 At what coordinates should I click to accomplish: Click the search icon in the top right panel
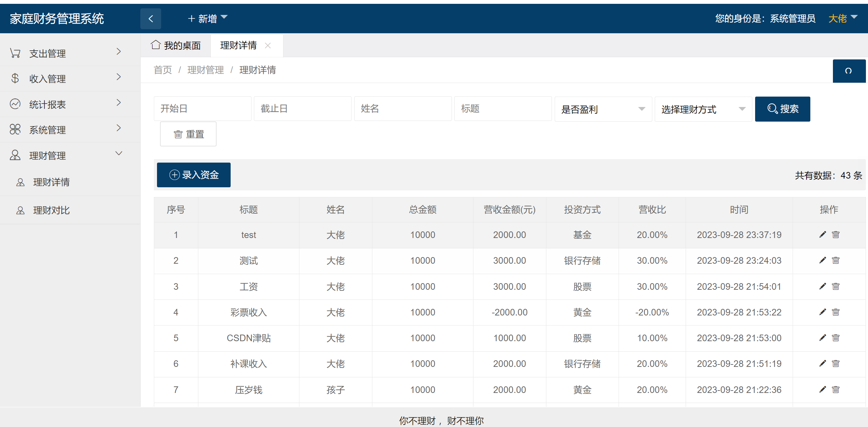[x=849, y=71]
